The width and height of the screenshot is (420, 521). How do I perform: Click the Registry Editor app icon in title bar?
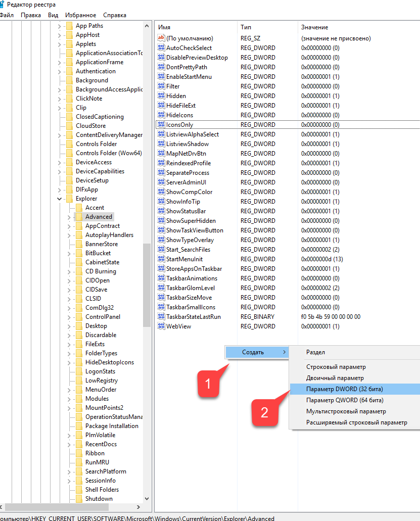point(2,5)
